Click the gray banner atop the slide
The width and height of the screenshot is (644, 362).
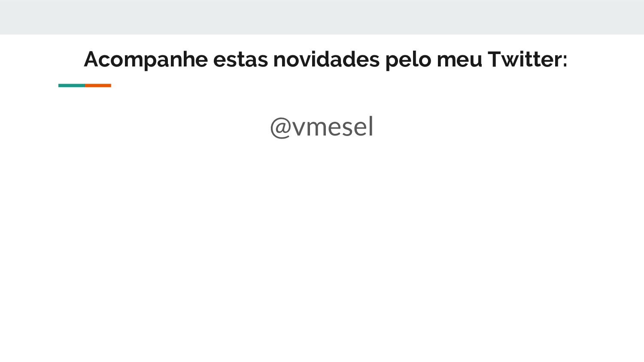(322, 17)
